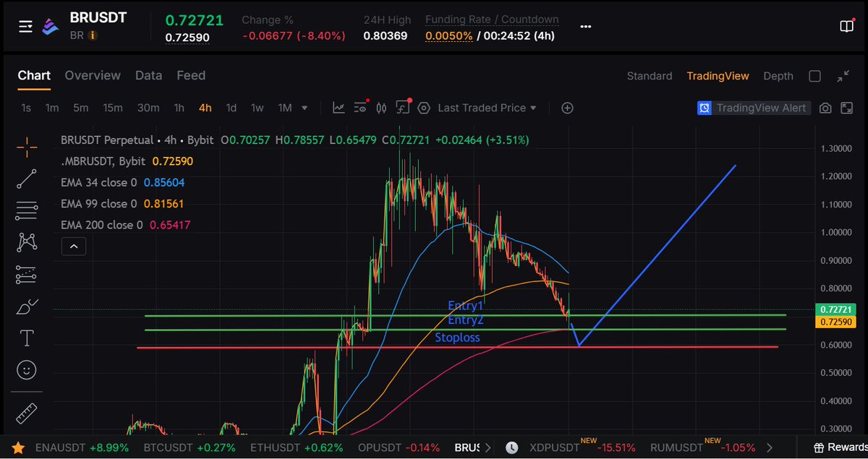
Task: Open ETHUSDT in the bottom ticker
Action: coord(297,447)
